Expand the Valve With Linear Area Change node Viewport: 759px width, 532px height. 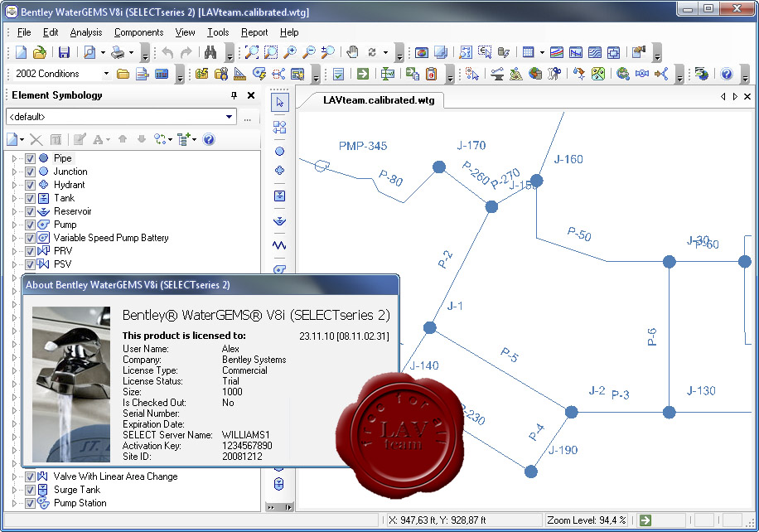[14, 476]
